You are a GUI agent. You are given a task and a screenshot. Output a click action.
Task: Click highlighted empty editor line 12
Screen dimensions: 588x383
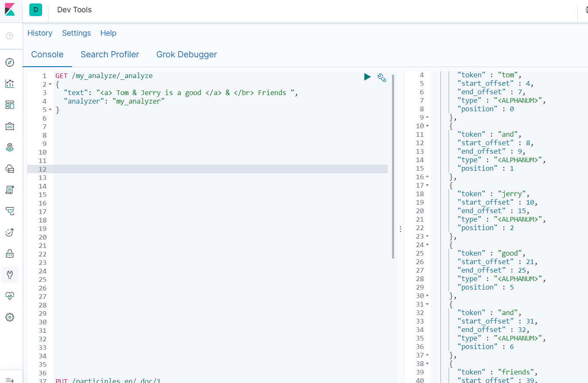[207, 169]
